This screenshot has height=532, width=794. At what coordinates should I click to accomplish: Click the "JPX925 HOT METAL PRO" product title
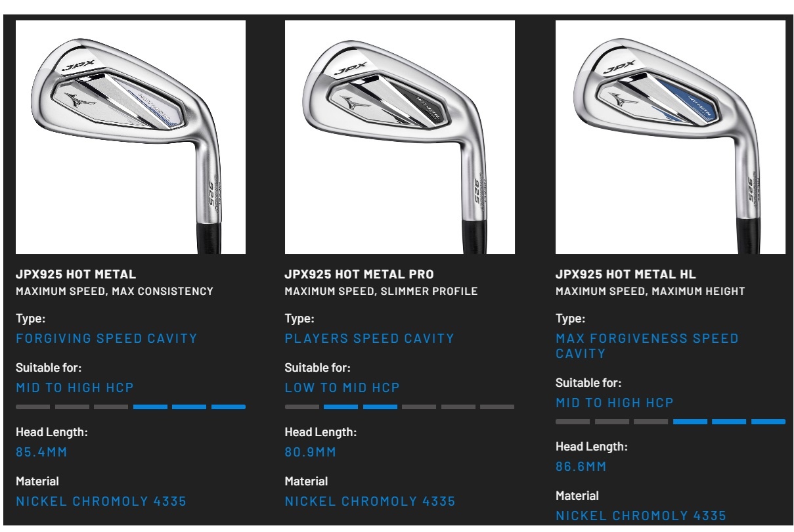tap(359, 275)
